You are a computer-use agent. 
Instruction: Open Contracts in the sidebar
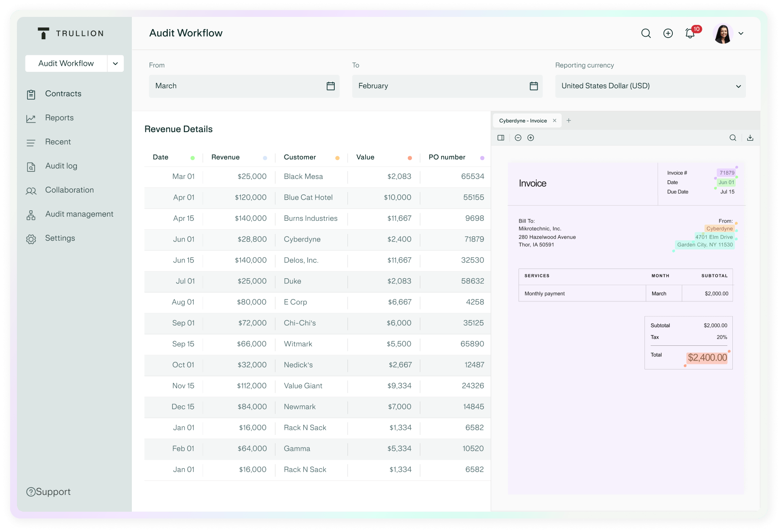[x=63, y=94]
